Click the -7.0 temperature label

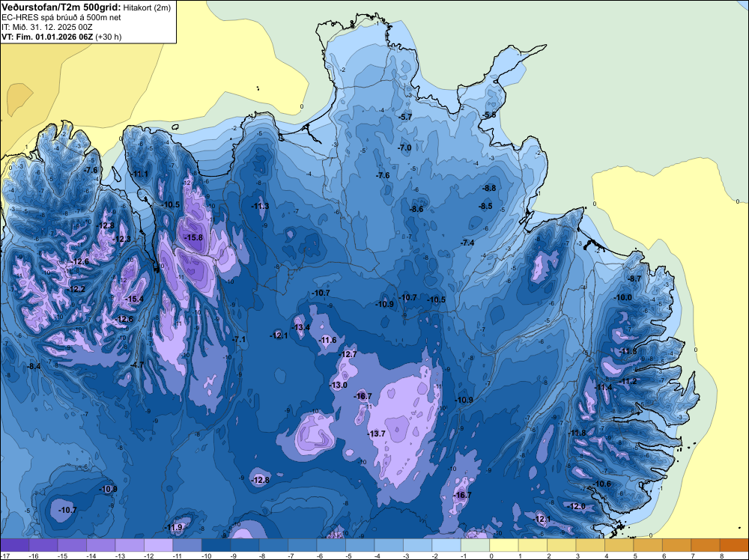[404, 148]
